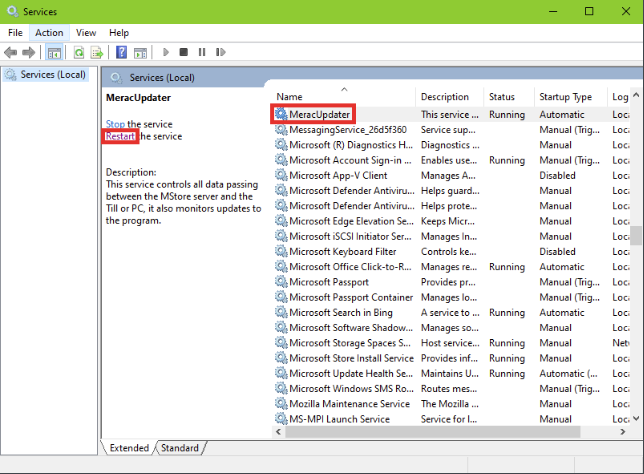Select Microsoft Edge Elevation Se... service
This screenshot has height=474, width=644.
coord(451,221)
